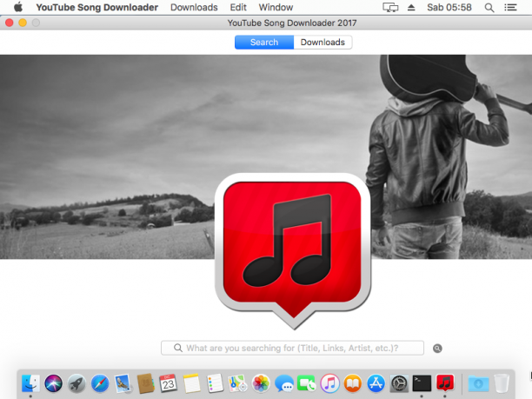Open Finder from the dock

[30, 383]
